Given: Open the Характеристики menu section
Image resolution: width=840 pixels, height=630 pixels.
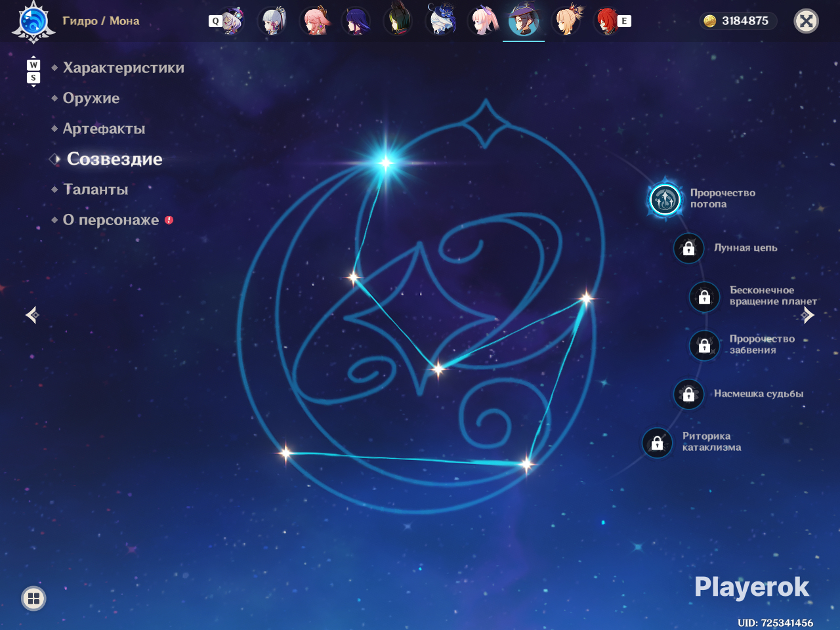Looking at the screenshot, I should pos(123,68).
